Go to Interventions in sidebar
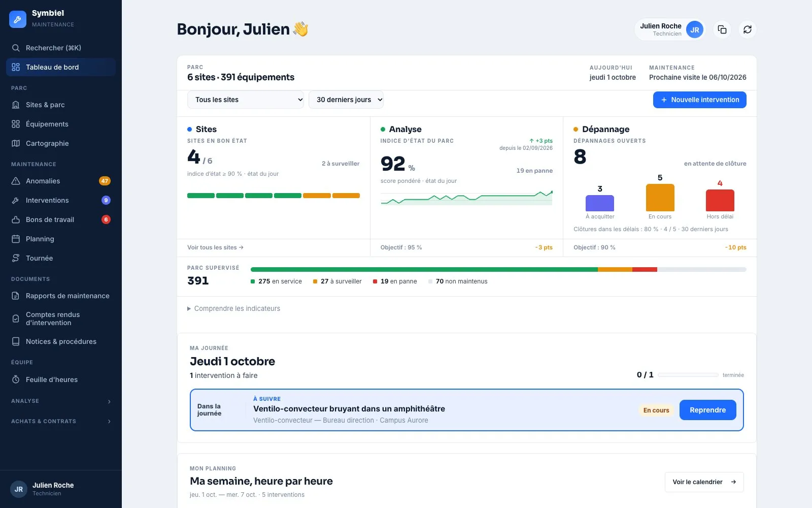 61,200
